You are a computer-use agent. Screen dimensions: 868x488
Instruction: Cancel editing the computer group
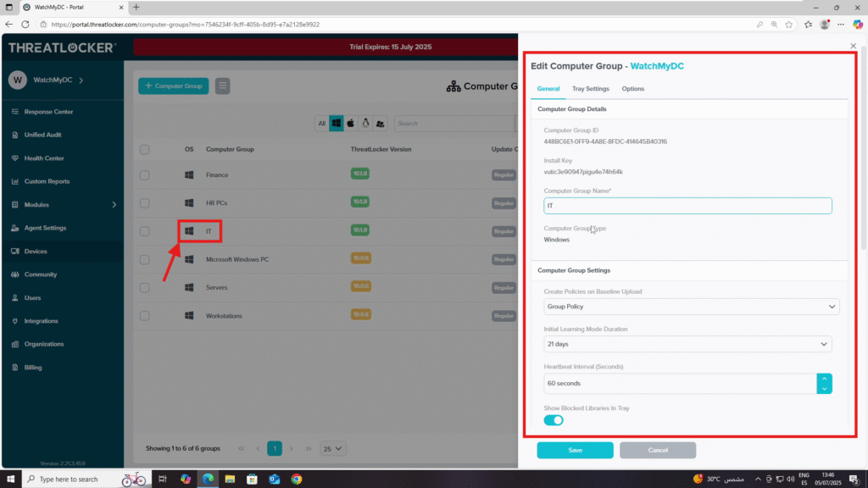click(658, 451)
